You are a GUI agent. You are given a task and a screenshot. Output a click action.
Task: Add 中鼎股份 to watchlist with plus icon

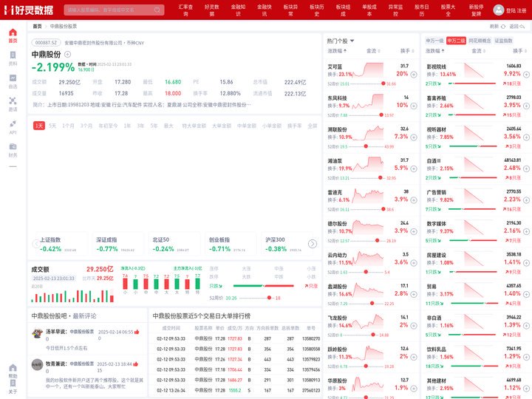pos(67,54)
